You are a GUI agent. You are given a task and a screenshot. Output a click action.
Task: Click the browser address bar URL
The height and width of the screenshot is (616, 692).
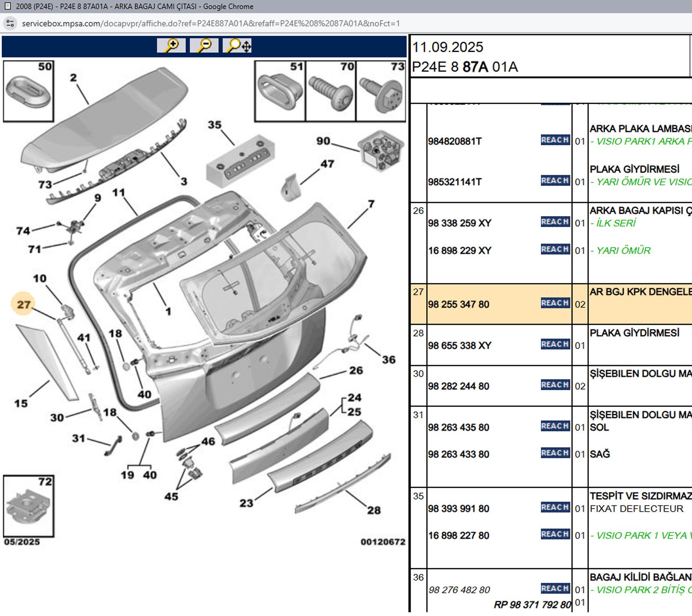tap(210, 24)
